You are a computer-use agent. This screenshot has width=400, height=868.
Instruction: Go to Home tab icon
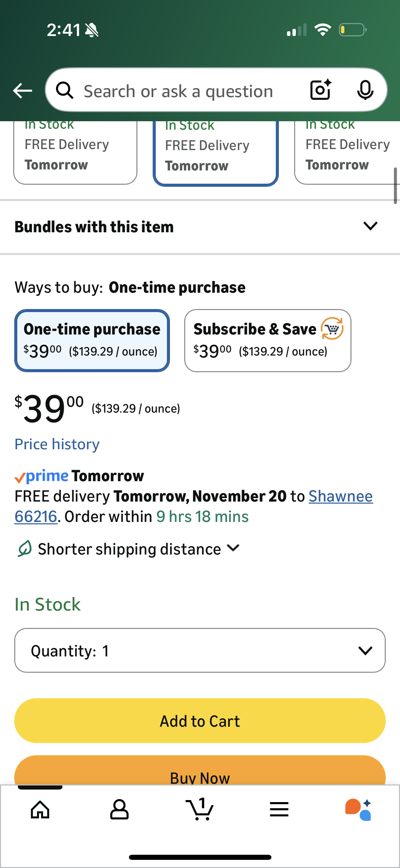[40, 810]
